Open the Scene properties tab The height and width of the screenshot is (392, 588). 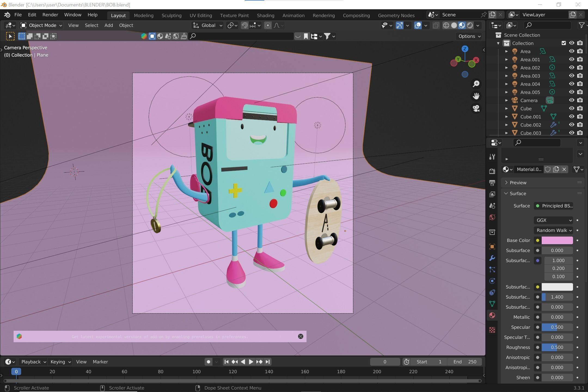coord(492,206)
